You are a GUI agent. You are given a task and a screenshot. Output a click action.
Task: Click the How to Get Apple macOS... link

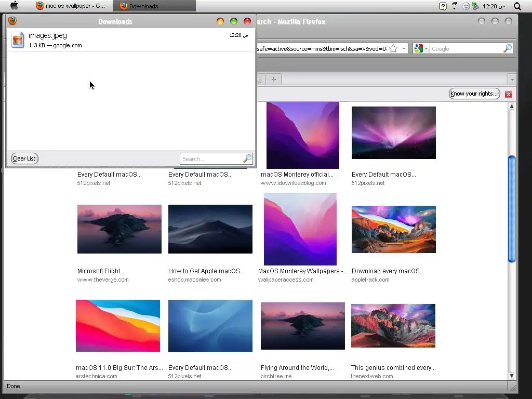pos(206,271)
